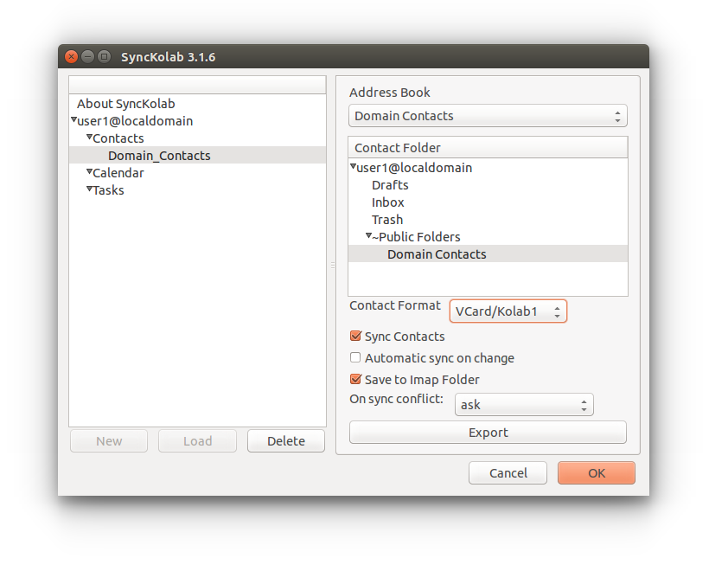The height and width of the screenshot is (571, 728).
Task: Confirm settings with the OK button
Action: [596, 473]
